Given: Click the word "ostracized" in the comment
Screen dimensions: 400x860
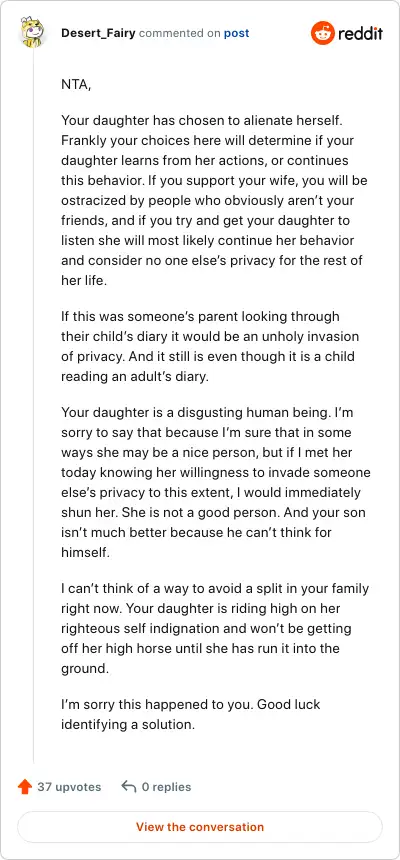Looking at the screenshot, I should click(x=91, y=200).
